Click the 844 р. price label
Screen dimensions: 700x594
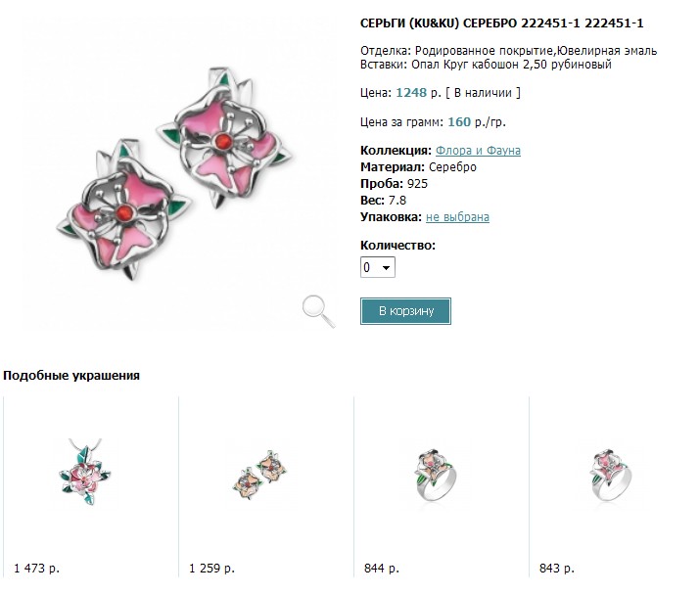pos(381,569)
